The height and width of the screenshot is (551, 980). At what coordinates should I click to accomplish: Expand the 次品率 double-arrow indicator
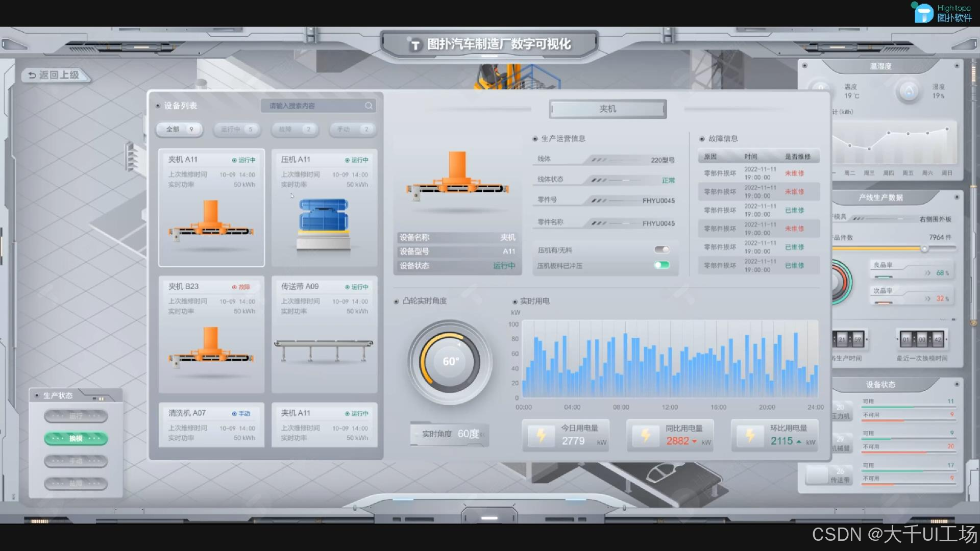[927, 298]
